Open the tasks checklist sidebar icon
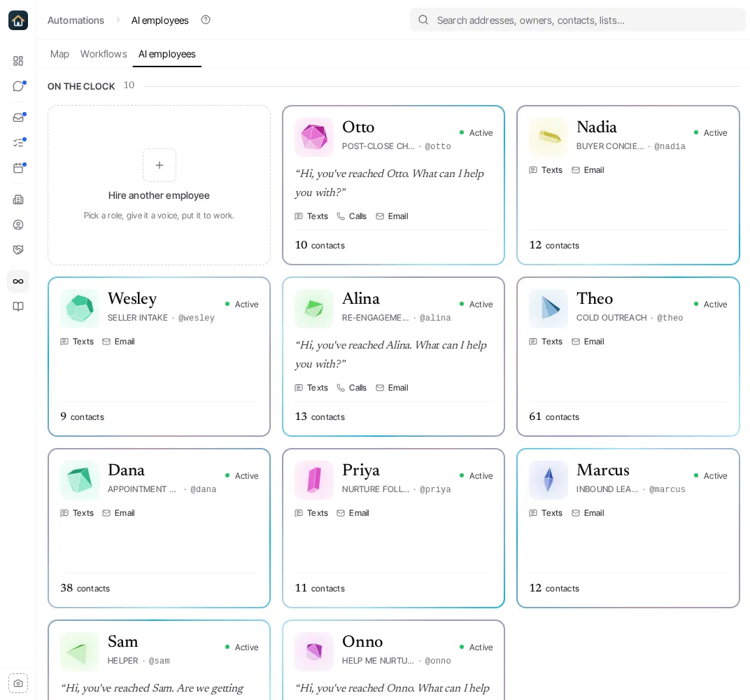The width and height of the screenshot is (750, 700). coord(18,143)
